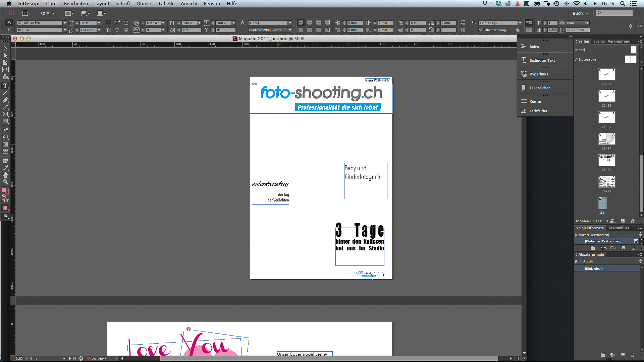This screenshot has height=362, width=644.
Task: Select the Type tool
Action: click(x=5, y=86)
